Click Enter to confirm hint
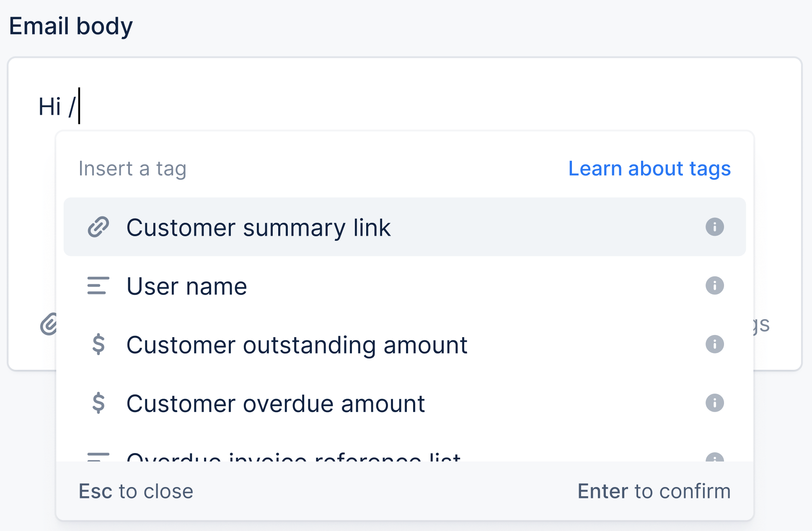Screen dimensions: 812x531 (x=654, y=491)
